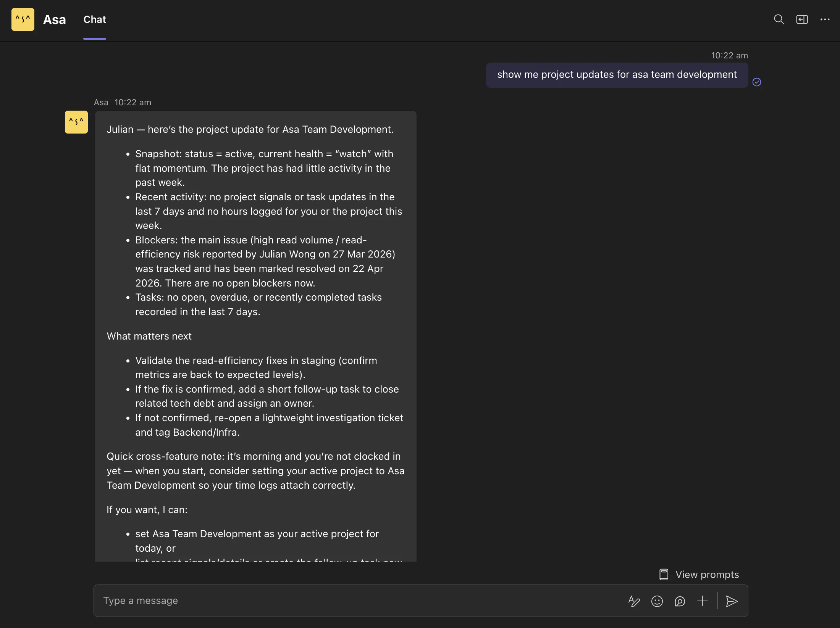Screen dimensions: 840x628
Task: Click the Asa app name title
Action: click(x=54, y=19)
